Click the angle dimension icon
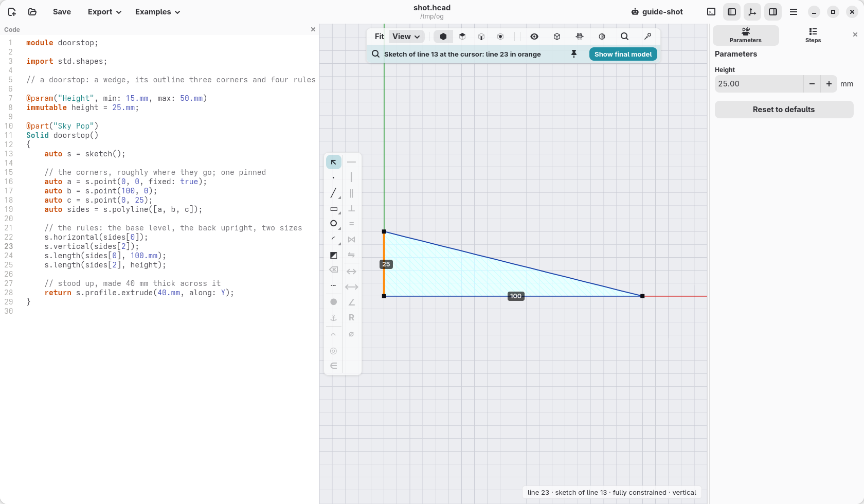Screen dimensions: 864x504 352,302
